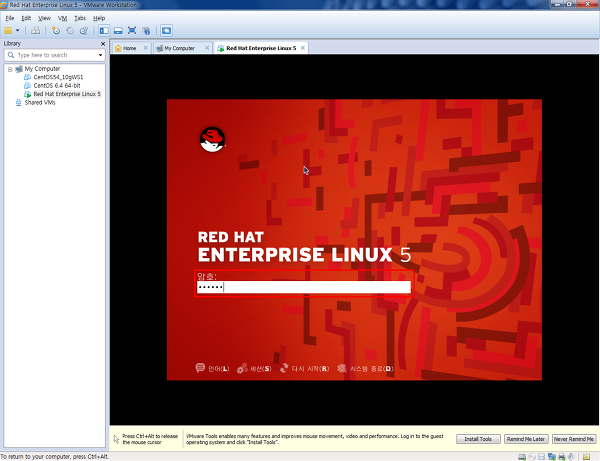Select the CentOS 6.4 64-bit VM
Screen dimensions: 600x461
[57, 86]
